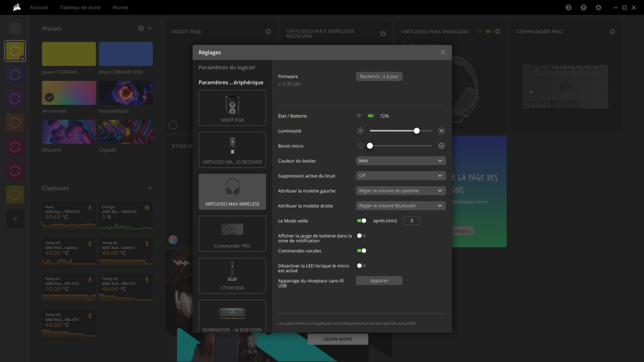Select Interstellaire mural thumbnail
Screen dimensions: 644x362
click(x=126, y=93)
